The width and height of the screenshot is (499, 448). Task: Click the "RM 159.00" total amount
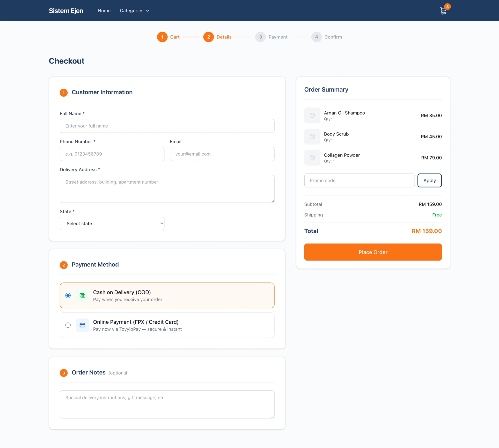(426, 231)
